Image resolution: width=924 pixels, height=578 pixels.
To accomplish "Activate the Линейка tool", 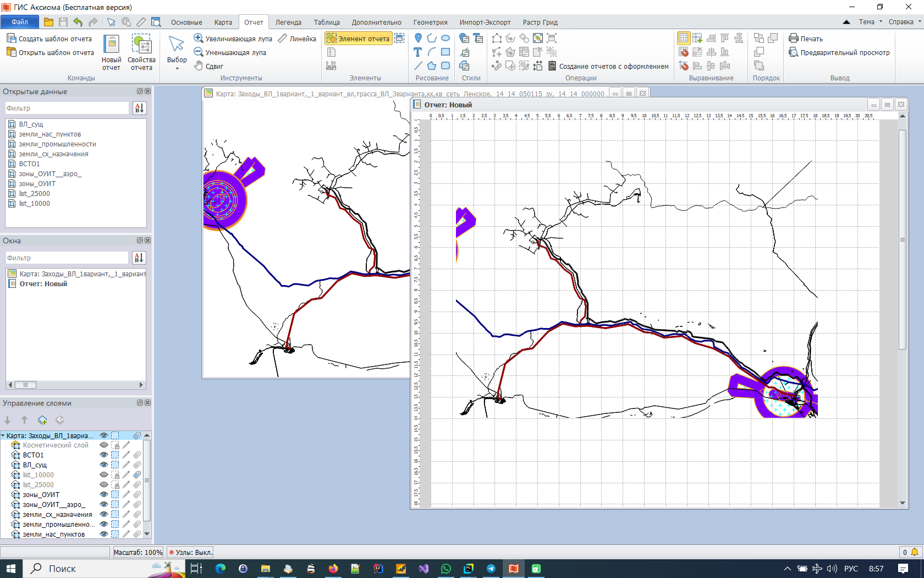I will 298,39.
